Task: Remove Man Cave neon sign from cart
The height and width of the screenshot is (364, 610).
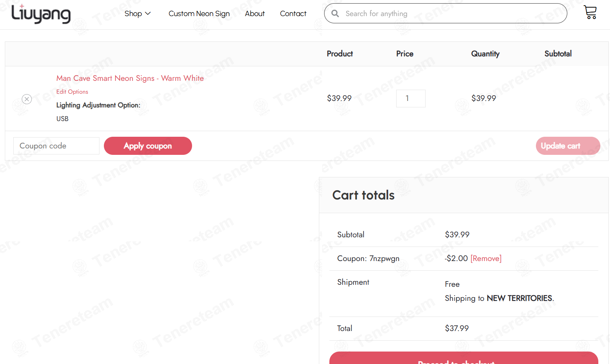Action: [27, 99]
